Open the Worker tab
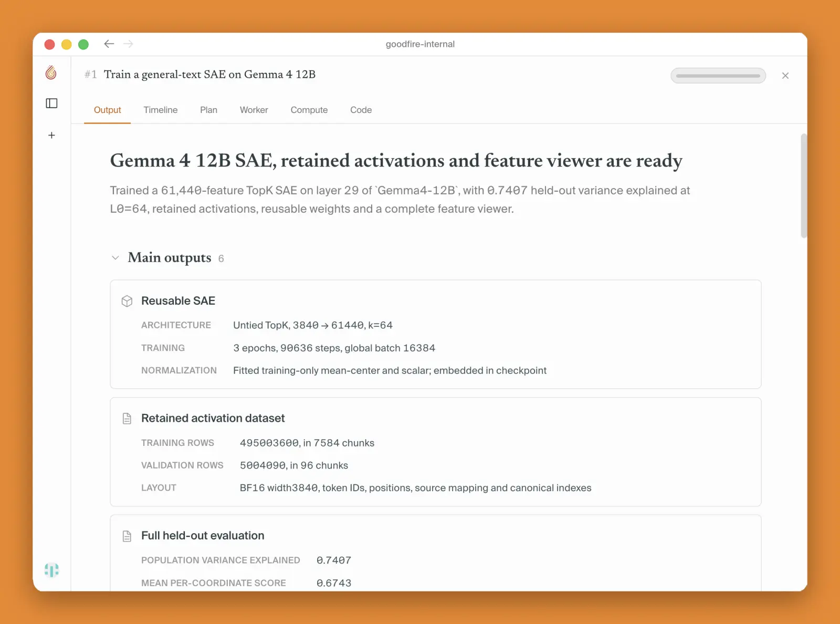The image size is (840, 624). tap(254, 110)
